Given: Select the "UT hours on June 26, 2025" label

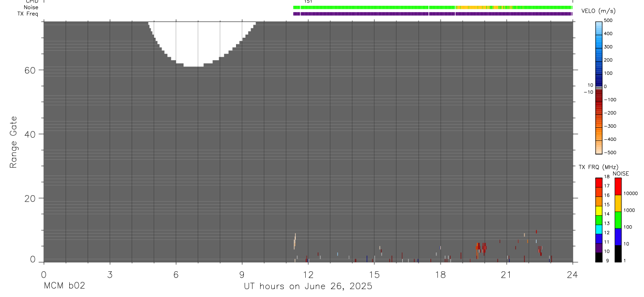Looking at the screenshot, I should pyautogui.click(x=308, y=287).
